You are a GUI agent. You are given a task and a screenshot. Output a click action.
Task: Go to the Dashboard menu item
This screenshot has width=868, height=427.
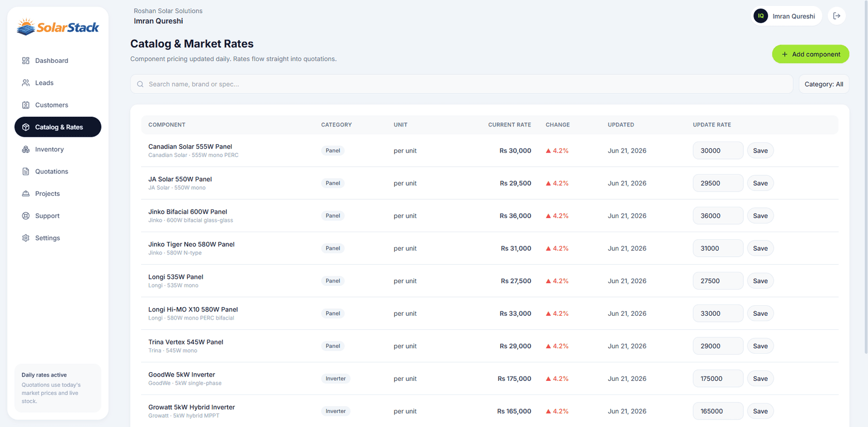pos(58,61)
